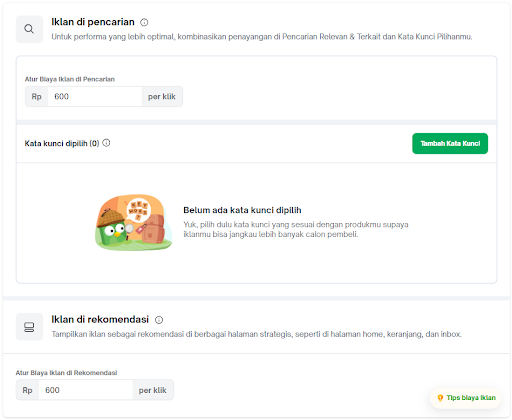This screenshot has height=420, width=512.
Task: Open info tooltip next to Iklan di rekomendasi
Action: (159, 320)
